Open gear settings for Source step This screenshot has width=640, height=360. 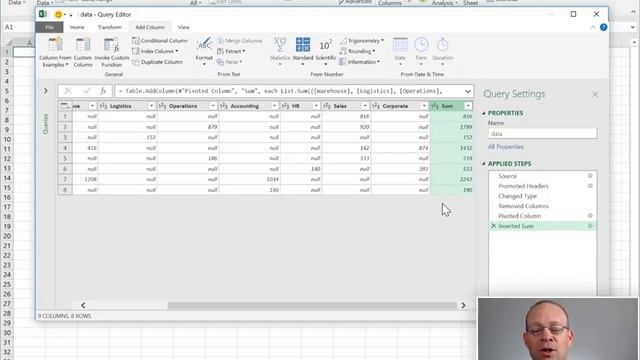[590, 176]
